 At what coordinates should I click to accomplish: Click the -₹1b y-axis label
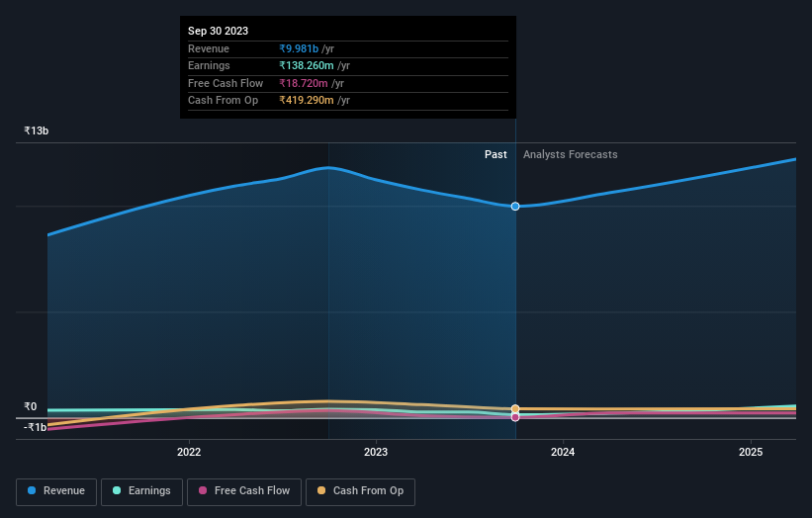coord(35,427)
